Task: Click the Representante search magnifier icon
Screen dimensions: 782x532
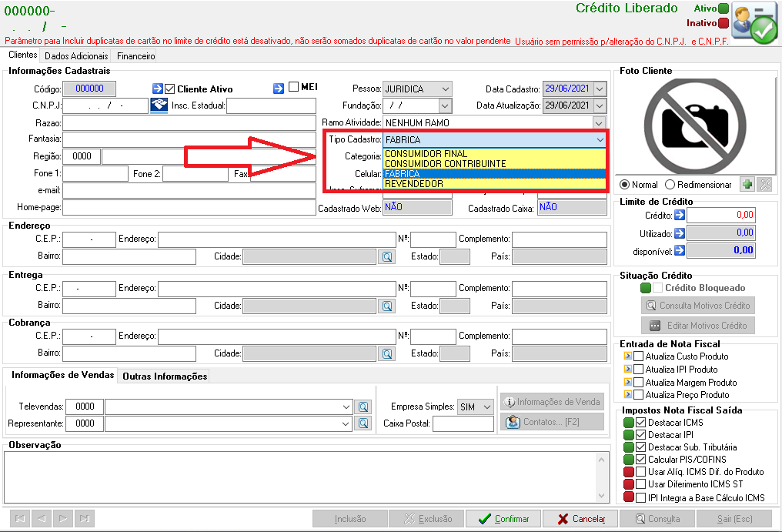Action: (363, 423)
